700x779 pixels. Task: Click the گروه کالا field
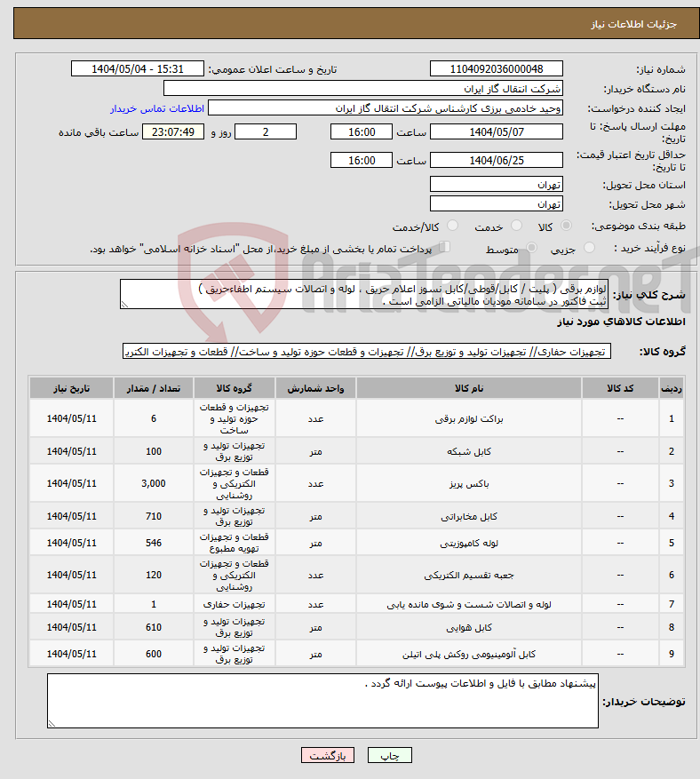tap(367, 352)
